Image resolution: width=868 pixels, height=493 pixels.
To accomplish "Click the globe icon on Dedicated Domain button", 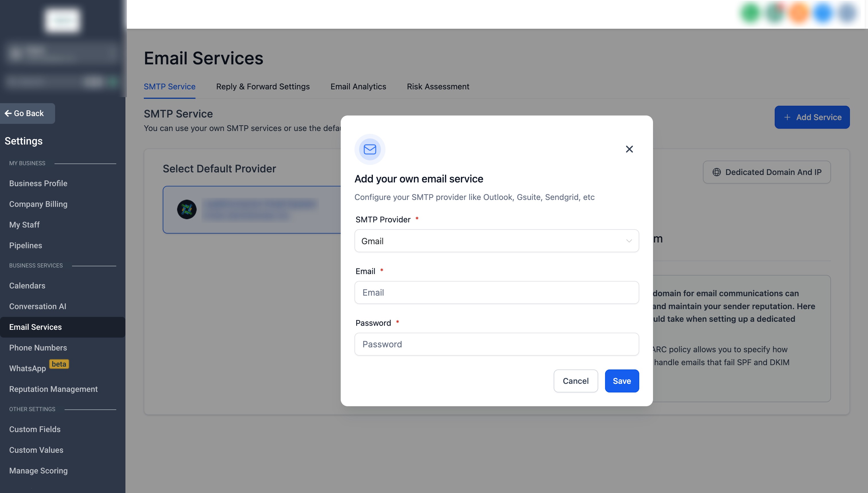I will point(716,172).
